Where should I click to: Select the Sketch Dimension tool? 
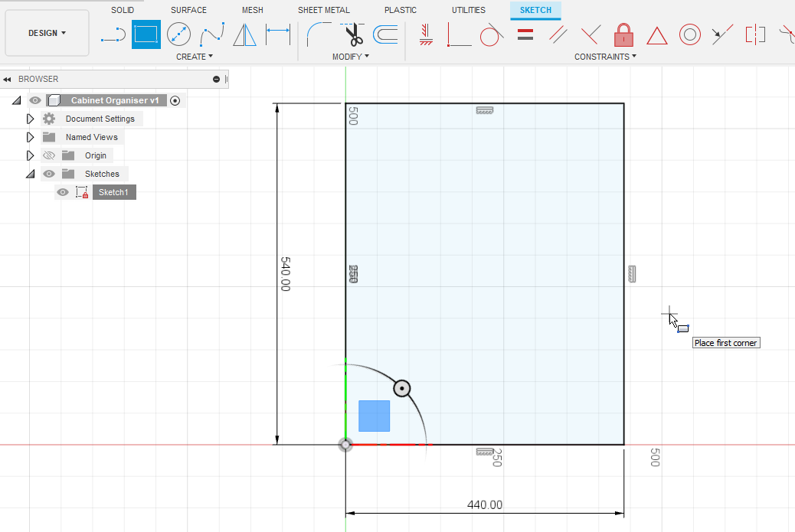278,34
